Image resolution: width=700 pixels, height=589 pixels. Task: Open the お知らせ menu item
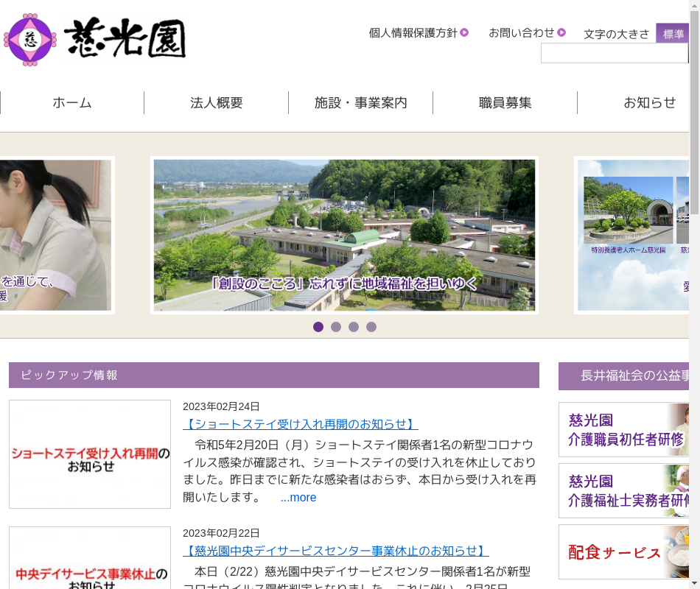(x=649, y=103)
